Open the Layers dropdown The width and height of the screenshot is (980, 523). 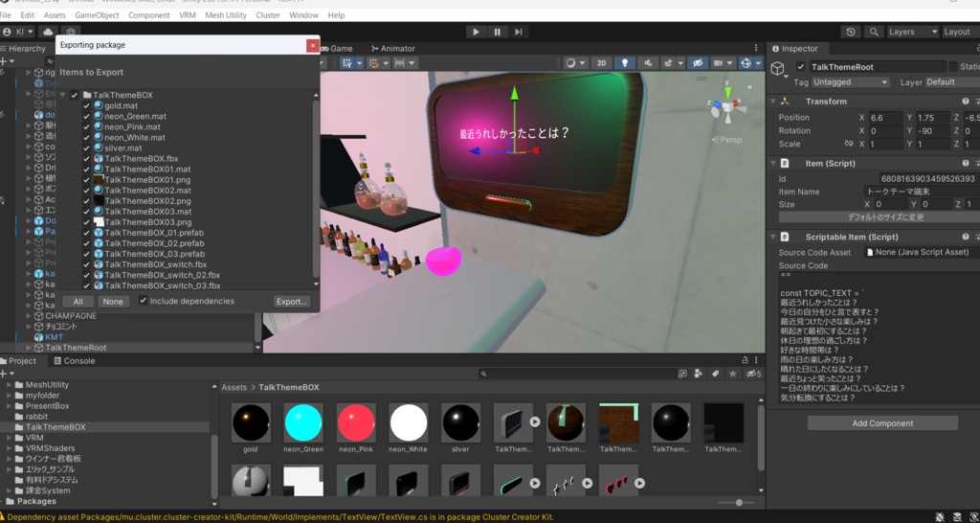pos(912,32)
